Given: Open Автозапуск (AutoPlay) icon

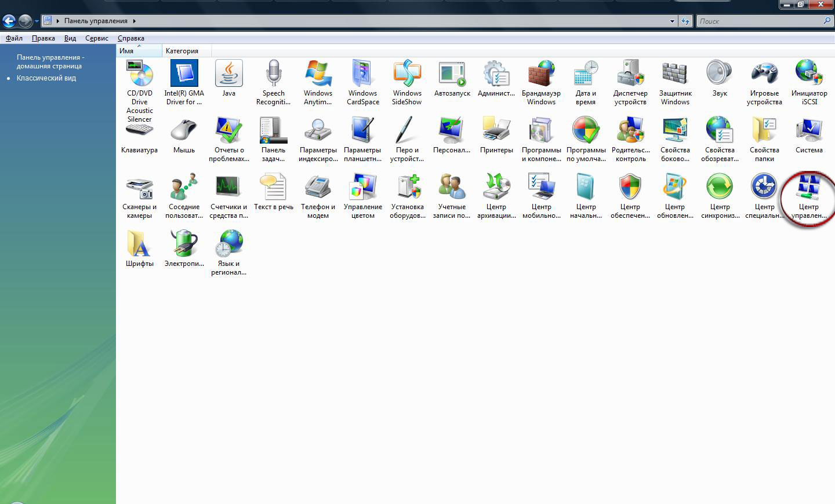Looking at the screenshot, I should [452, 74].
